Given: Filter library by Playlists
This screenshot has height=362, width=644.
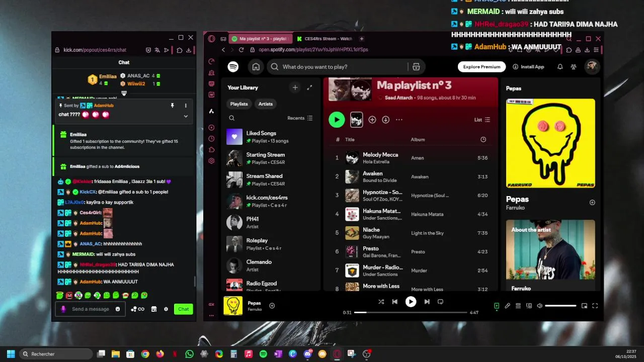Looking at the screenshot, I should [x=239, y=104].
